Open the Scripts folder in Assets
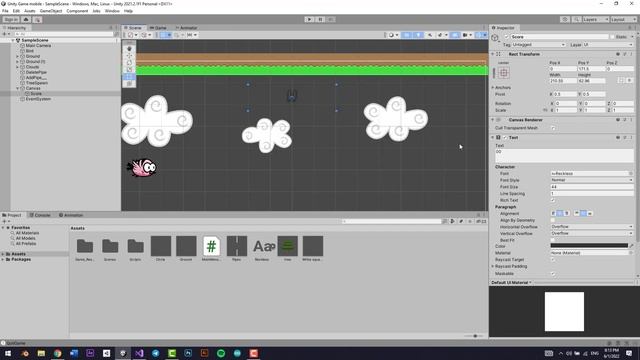This screenshot has width=640, height=360. tap(136, 248)
